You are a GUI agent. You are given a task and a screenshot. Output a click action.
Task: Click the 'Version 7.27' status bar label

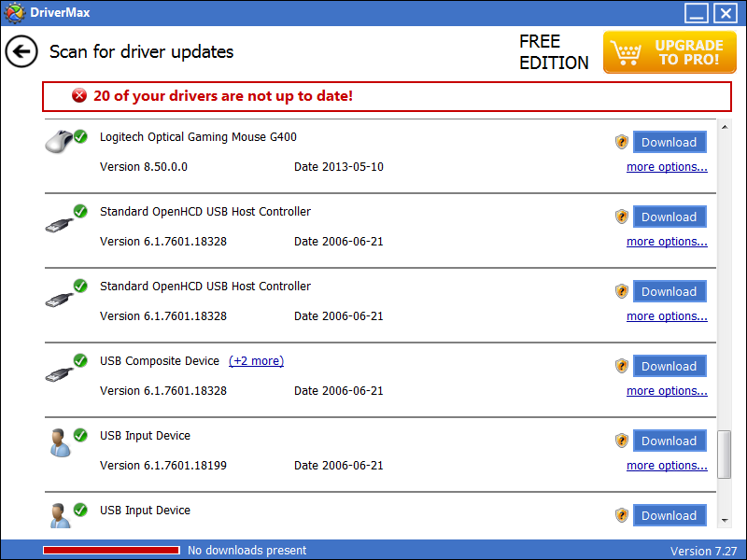(704, 551)
